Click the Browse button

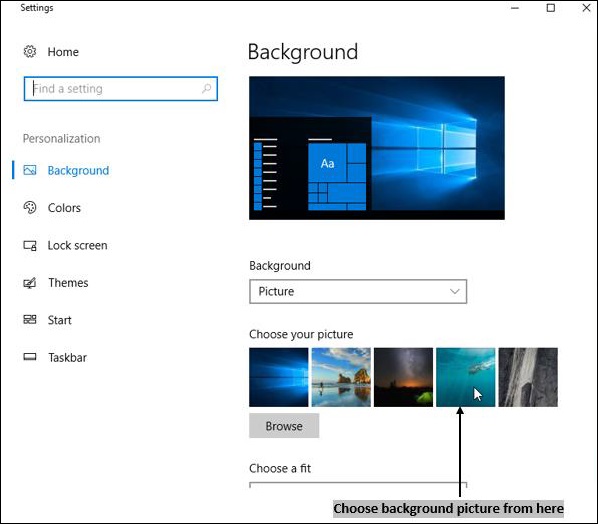pyautogui.click(x=284, y=426)
